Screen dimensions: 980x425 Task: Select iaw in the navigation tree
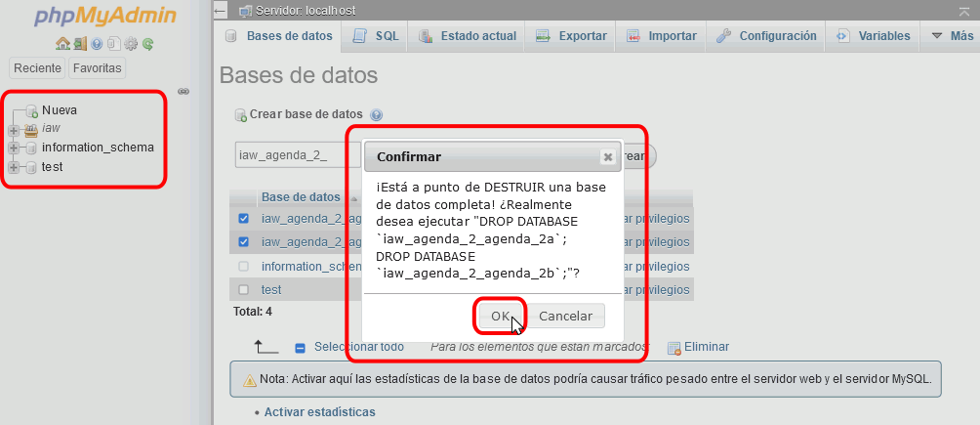coord(52,128)
